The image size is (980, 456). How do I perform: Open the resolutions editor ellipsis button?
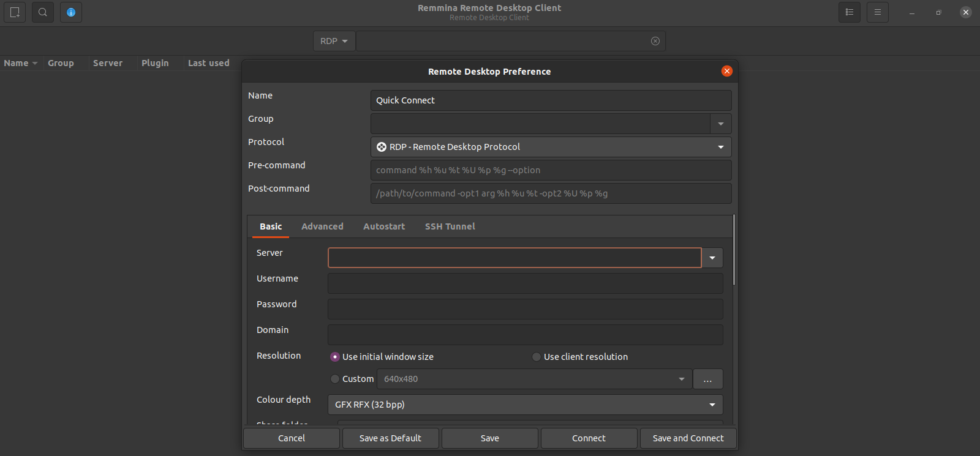[x=708, y=379]
